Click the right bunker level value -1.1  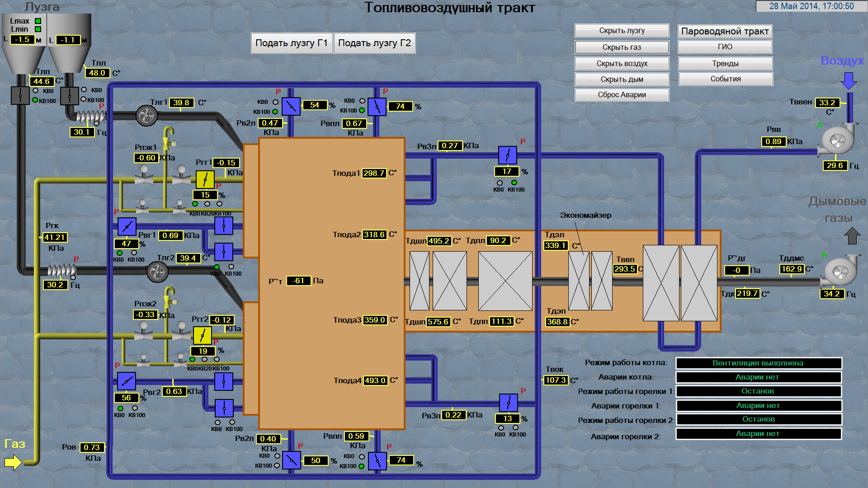click(x=67, y=40)
